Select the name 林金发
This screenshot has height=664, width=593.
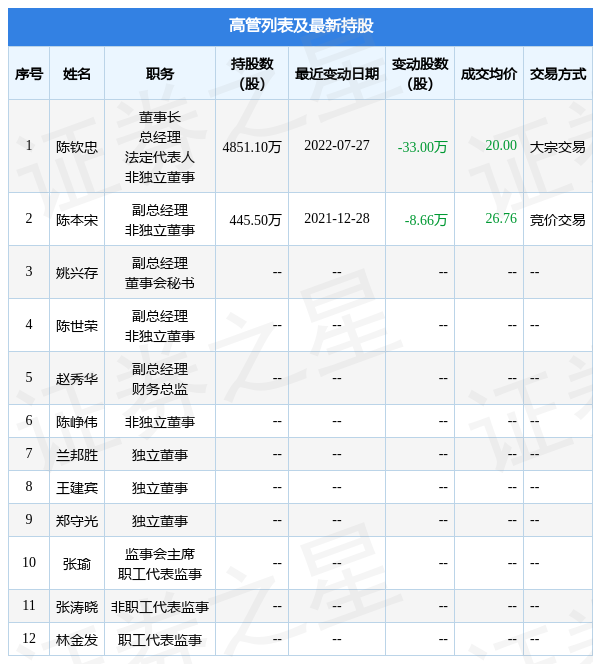tap(77, 640)
